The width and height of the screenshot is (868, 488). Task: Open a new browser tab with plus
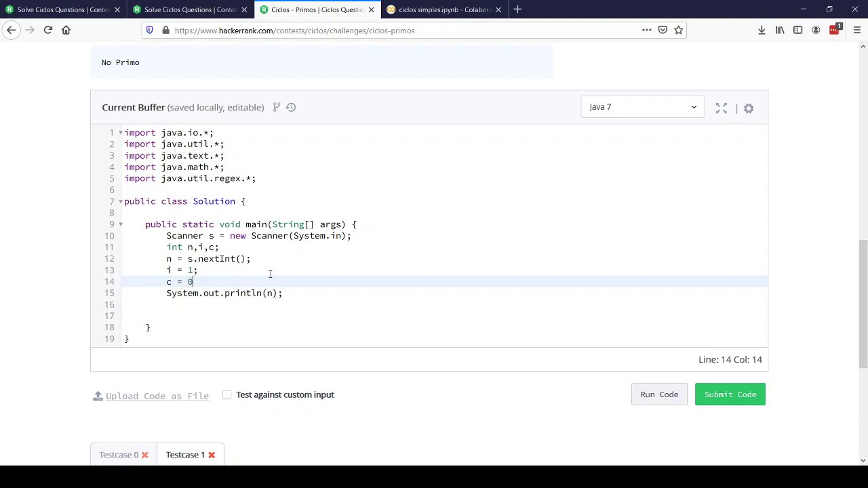[517, 9]
